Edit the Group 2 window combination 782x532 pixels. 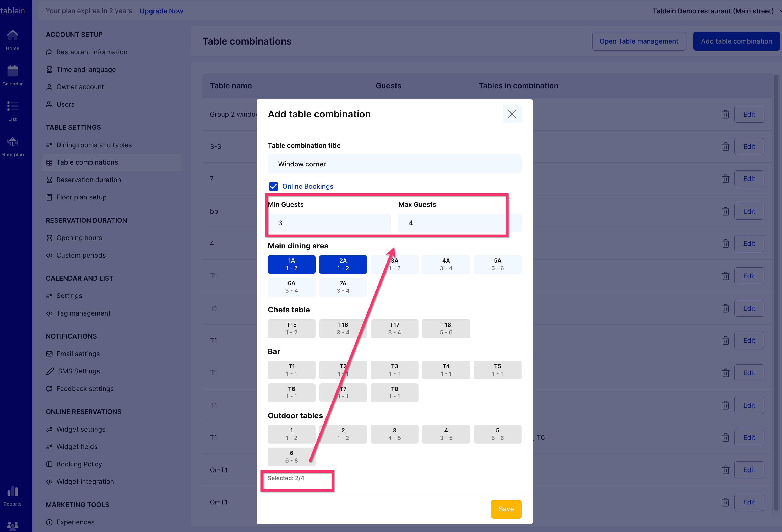749,115
